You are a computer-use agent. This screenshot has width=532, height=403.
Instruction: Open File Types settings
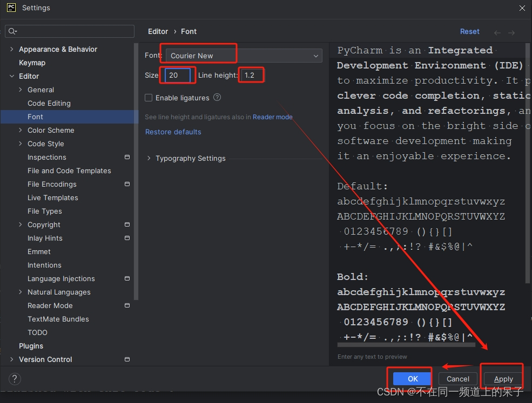(x=45, y=211)
